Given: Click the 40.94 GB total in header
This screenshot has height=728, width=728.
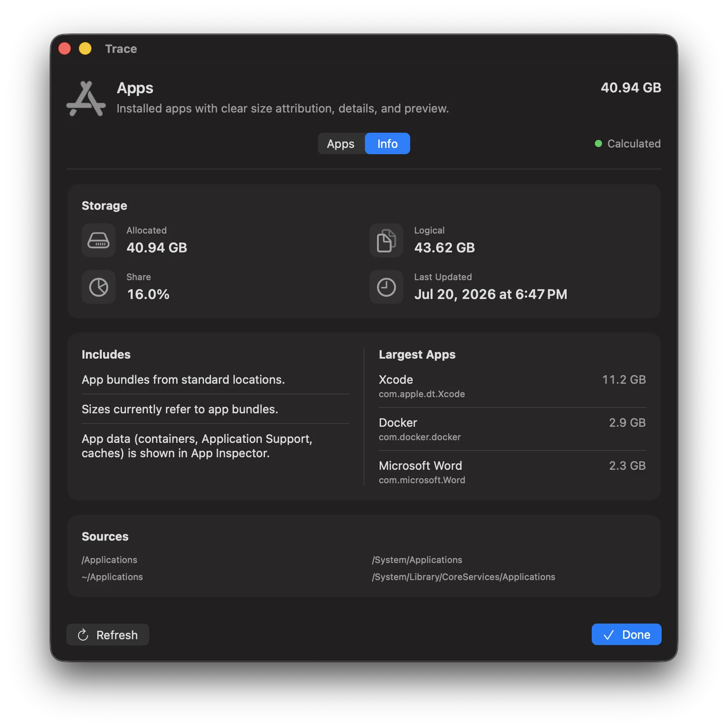Looking at the screenshot, I should (x=631, y=87).
